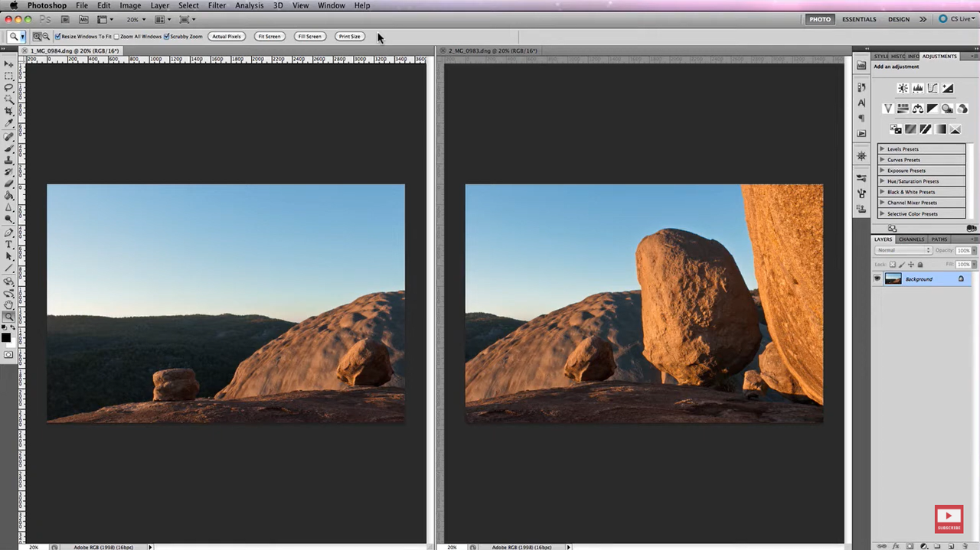Viewport: 980px width, 550px height.
Task: Expand the Levels Presets list
Action: (882, 149)
